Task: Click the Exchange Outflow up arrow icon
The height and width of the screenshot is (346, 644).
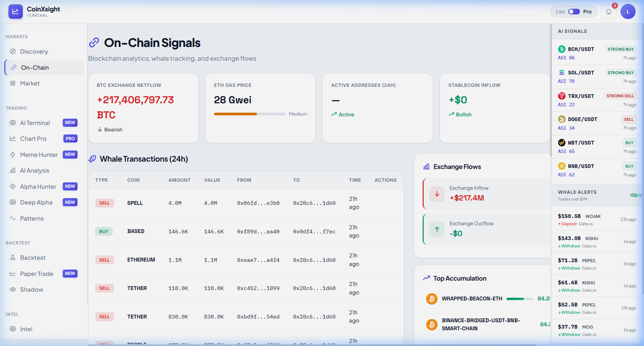Action: [x=437, y=229]
